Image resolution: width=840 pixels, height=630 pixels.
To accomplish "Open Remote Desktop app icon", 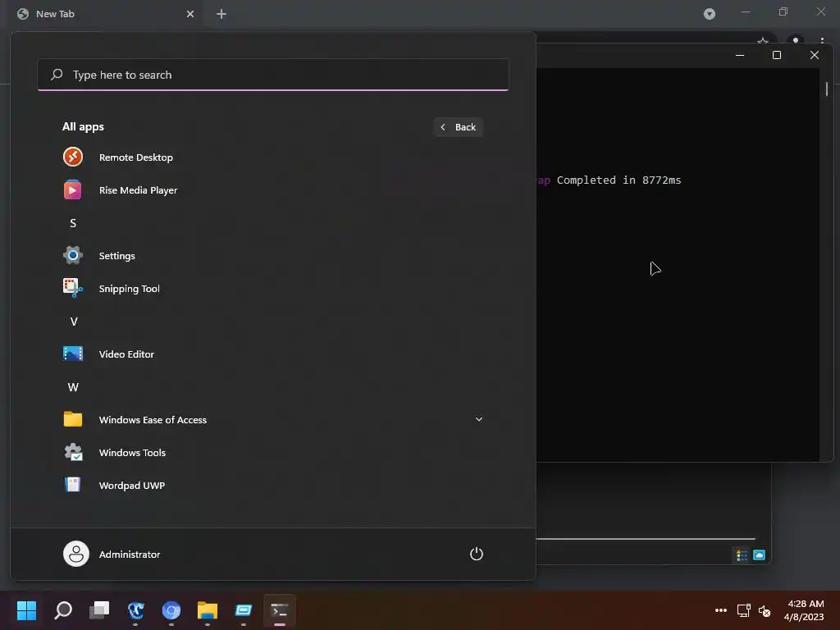I will (73, 157).
